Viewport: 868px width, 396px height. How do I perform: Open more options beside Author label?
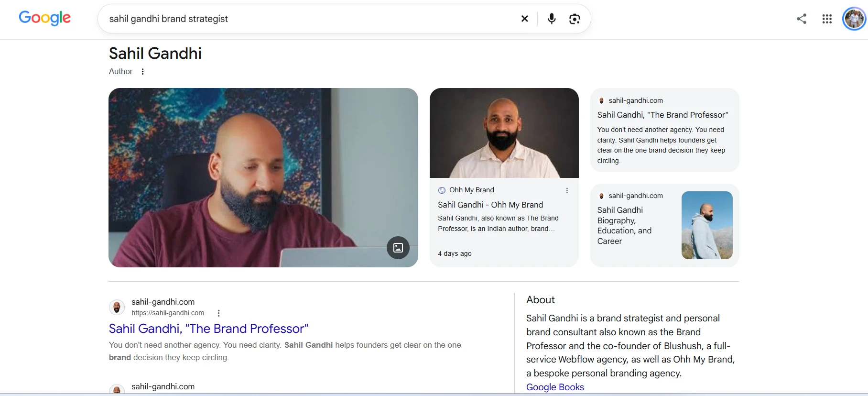click(142, 71)
